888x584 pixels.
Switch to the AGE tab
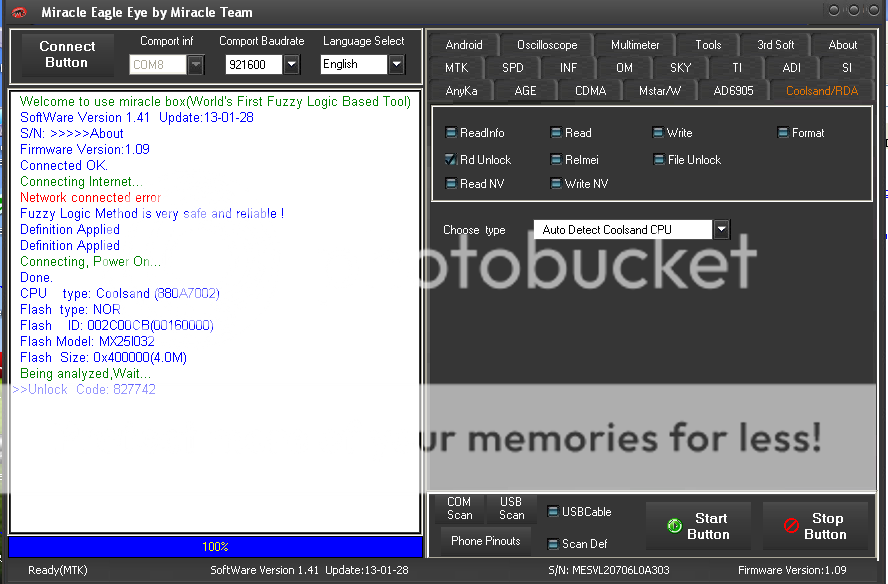point(526,91)
